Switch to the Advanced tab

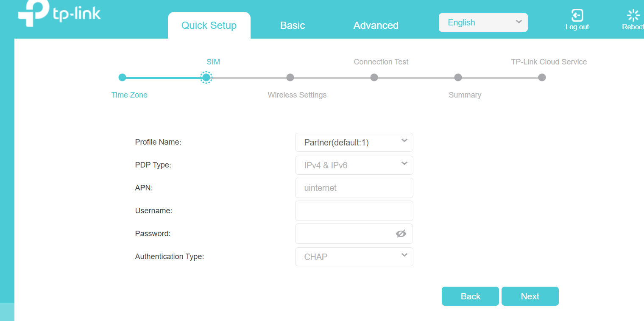click(x=376, y=25)
